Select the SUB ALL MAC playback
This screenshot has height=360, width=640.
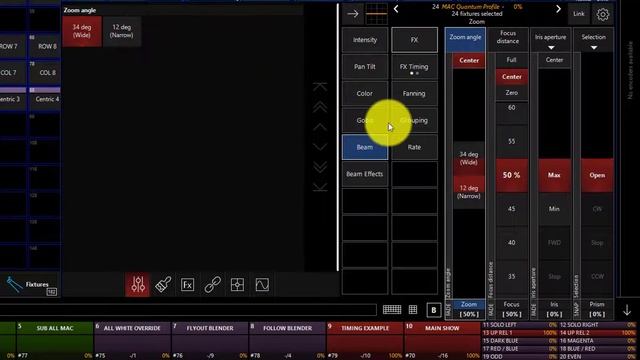coord(55,340)
